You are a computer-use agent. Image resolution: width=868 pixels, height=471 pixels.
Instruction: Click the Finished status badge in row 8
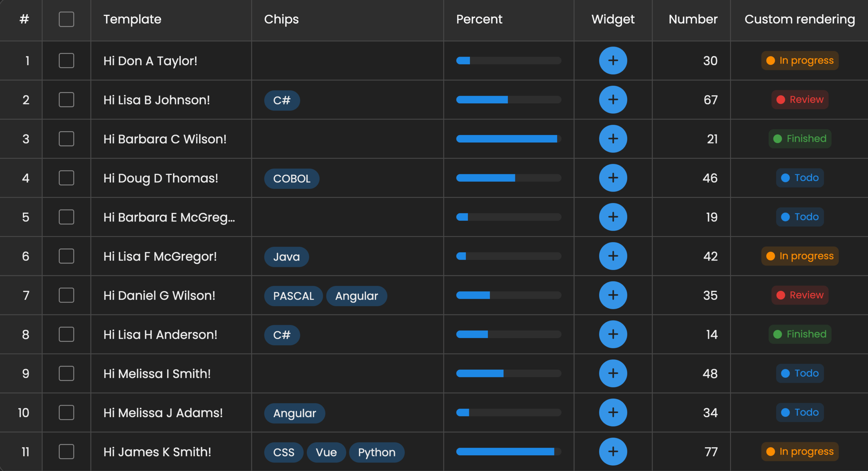coord(800,334)
